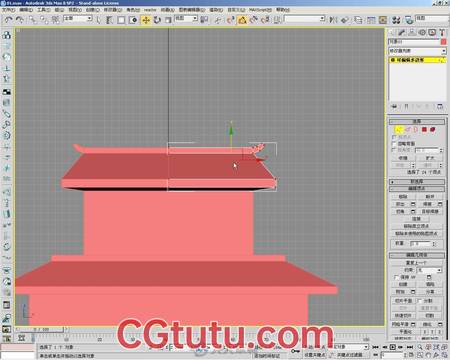Select the Rotate tool in main toolbar
Screen dimensions: 450x360
[x=157, y=20]
